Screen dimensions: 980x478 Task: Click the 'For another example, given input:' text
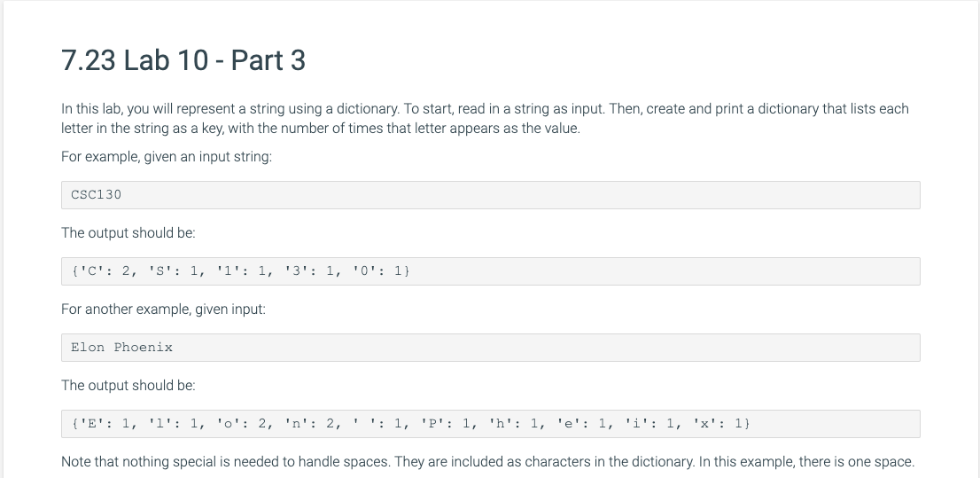pos(163,310)
